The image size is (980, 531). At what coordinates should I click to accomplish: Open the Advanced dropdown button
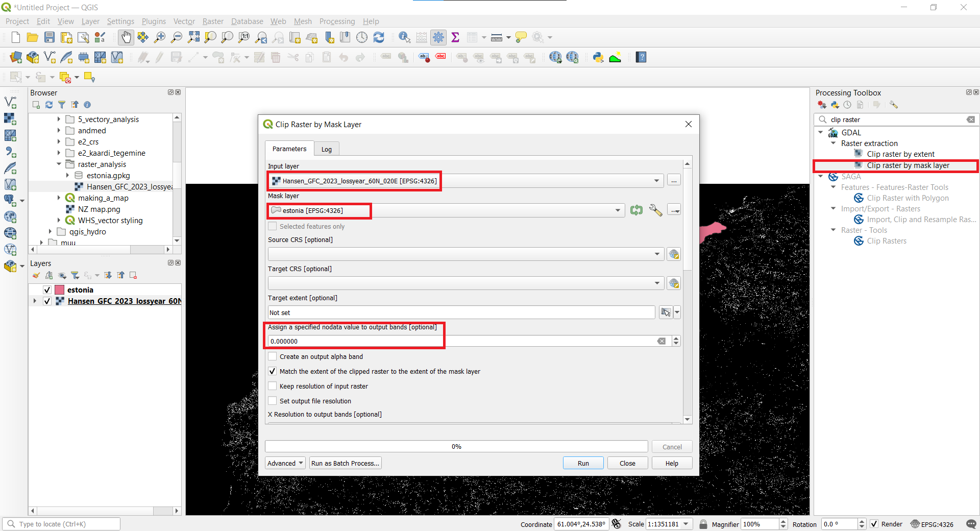coord(285,463)
